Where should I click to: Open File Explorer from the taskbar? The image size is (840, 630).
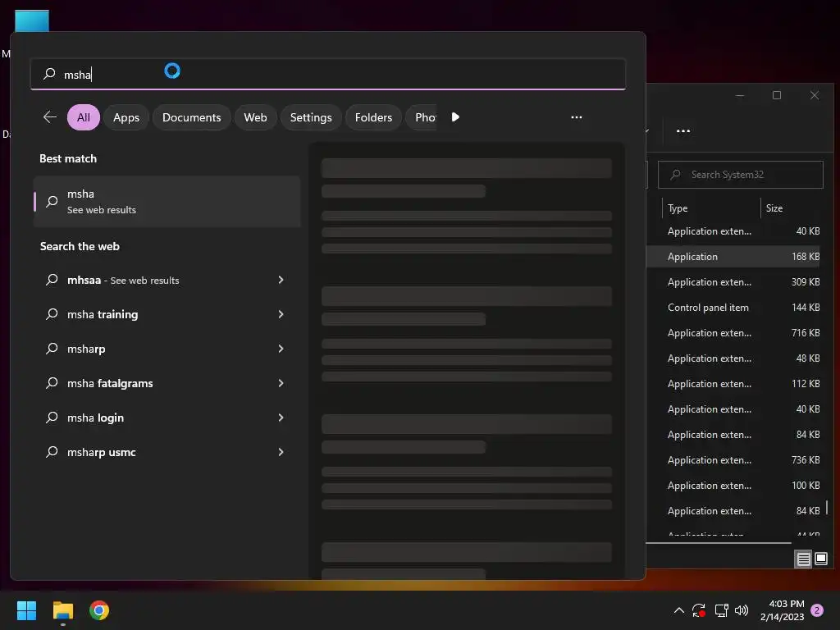point(63,610)
